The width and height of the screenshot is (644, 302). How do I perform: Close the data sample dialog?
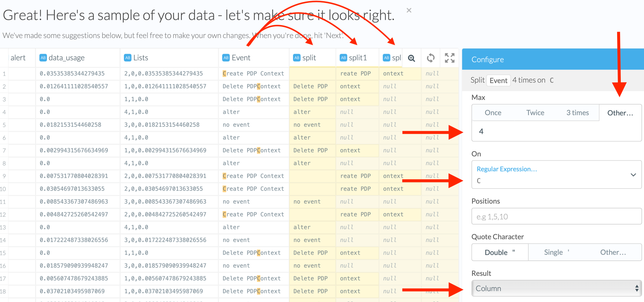(409, 10)
